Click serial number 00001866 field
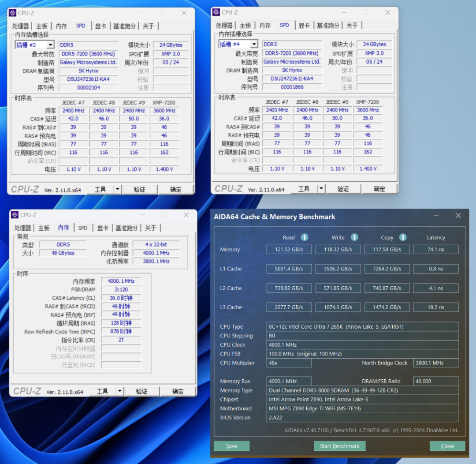This screenshot has width=476, height=464. coord(292,87)
